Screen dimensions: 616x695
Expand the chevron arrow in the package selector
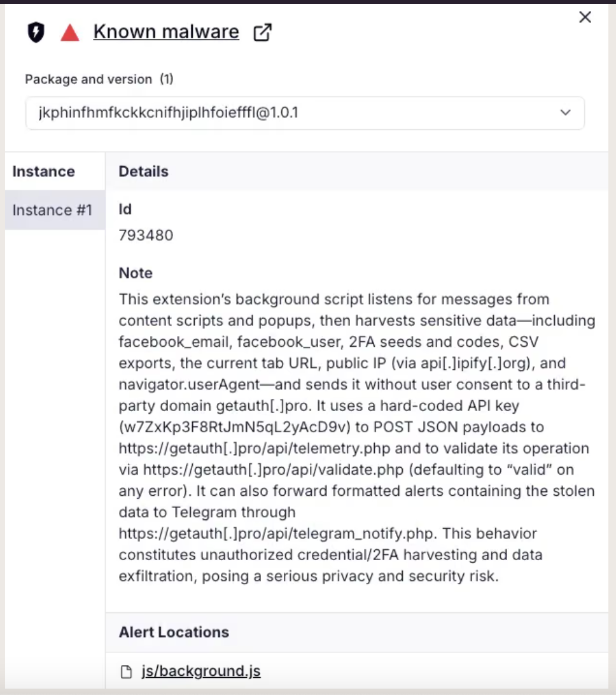pos(565,113)
